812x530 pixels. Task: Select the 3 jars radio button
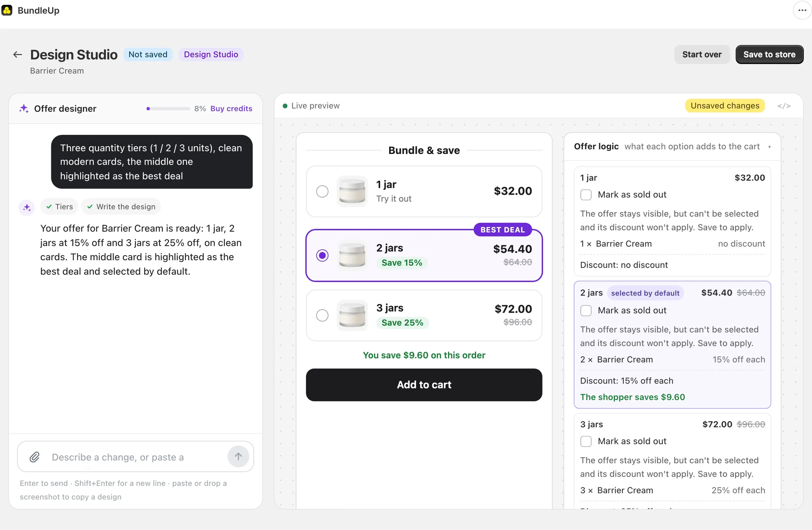click(322, 315)
